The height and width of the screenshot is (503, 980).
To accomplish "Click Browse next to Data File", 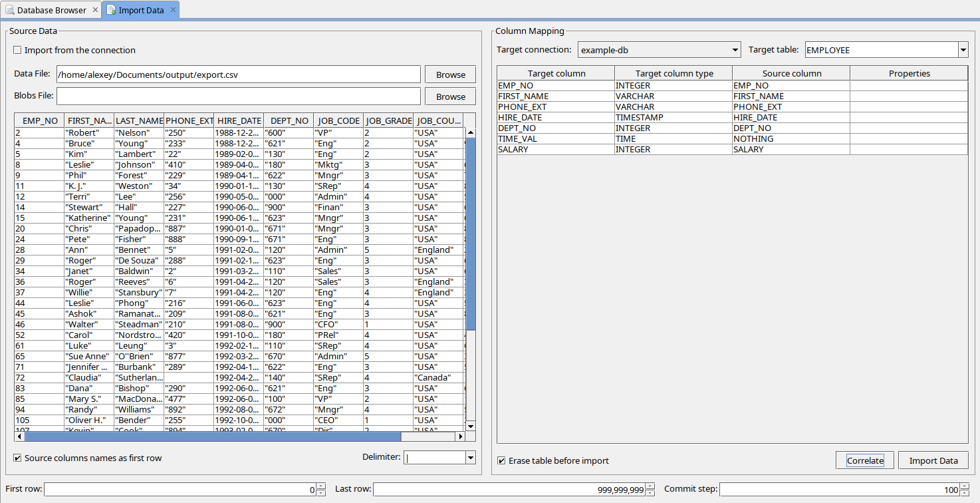I will (450, 75).
